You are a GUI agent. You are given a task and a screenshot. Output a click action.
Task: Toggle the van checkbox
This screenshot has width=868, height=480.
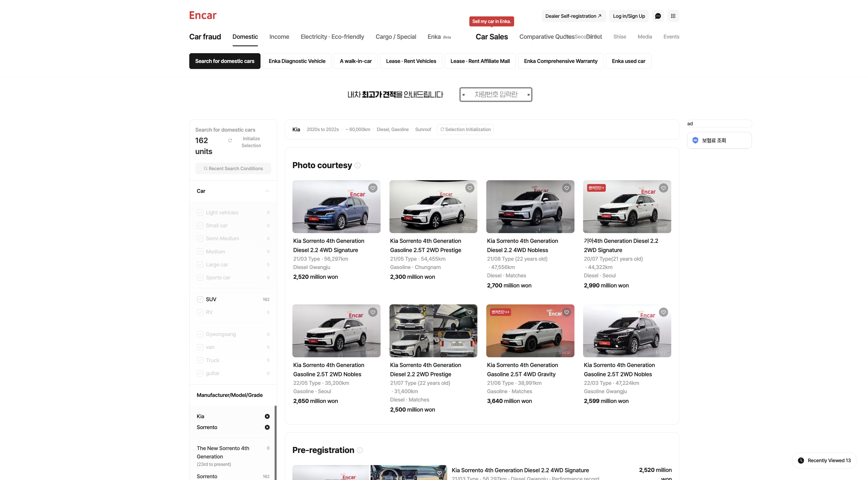point(200,347)
